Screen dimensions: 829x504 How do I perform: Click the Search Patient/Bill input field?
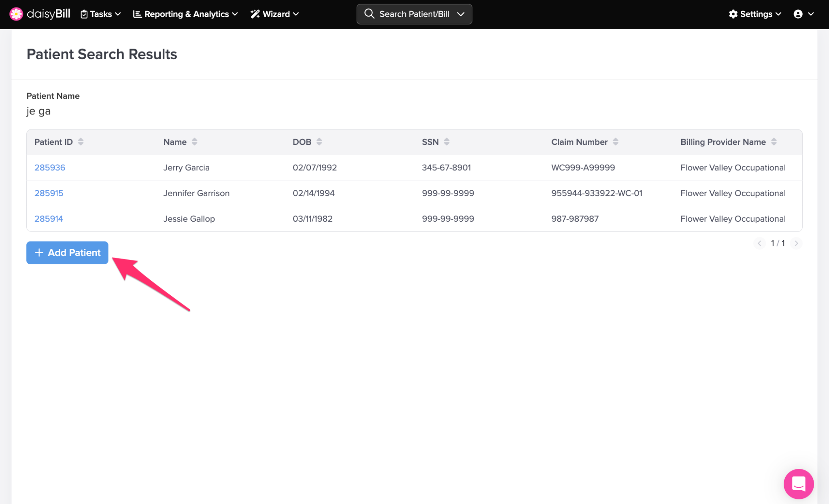pos(414,14)
